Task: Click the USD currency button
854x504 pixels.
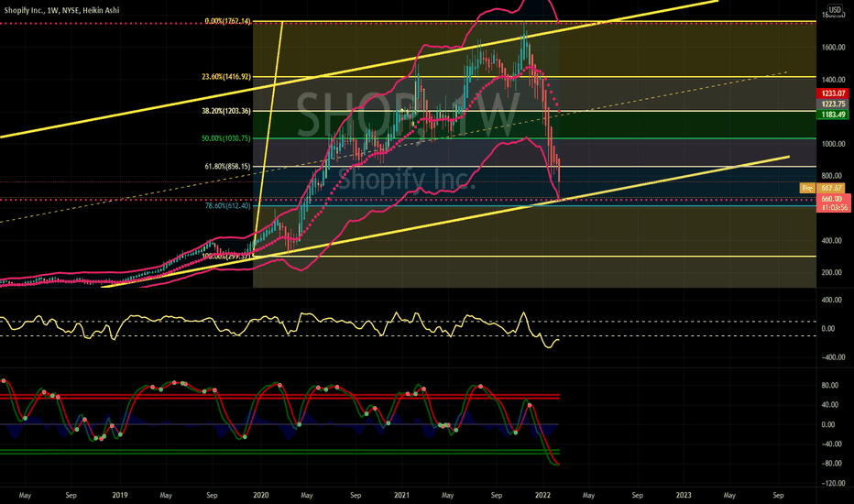Action: (835, 10)
